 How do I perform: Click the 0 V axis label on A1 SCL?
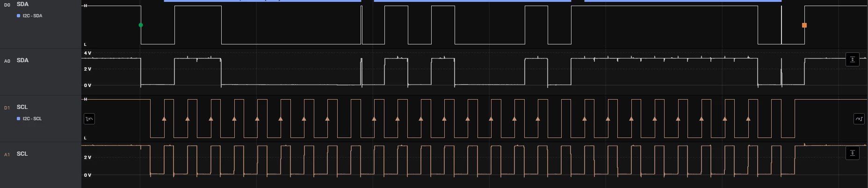87,175
